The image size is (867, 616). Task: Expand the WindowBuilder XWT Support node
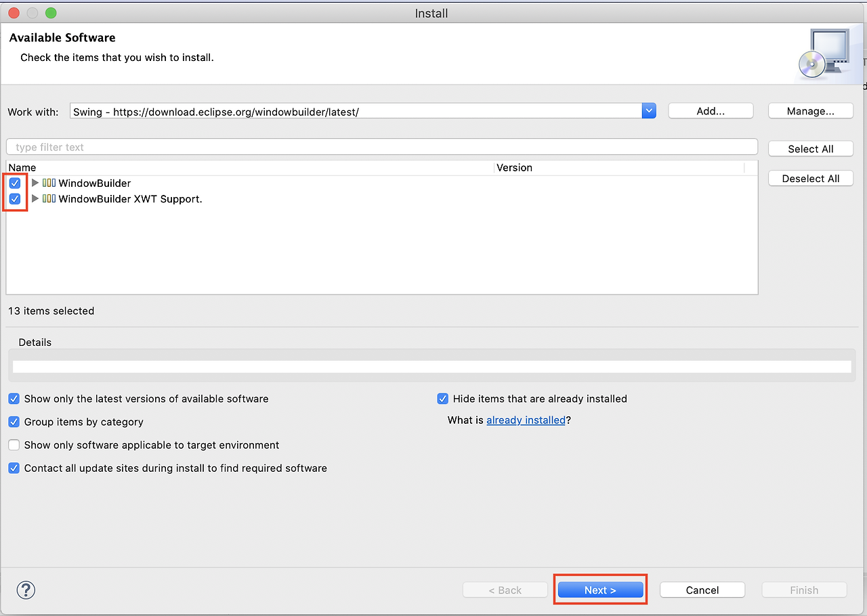pyautogui.click(x=35, y=199)
